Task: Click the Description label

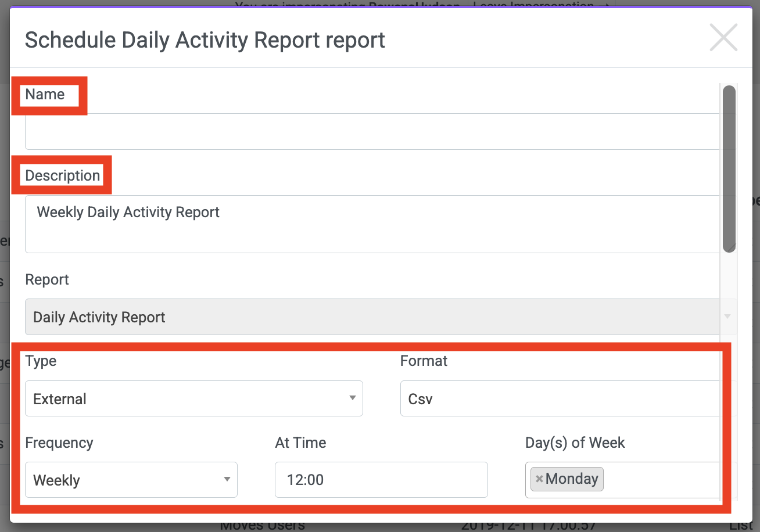Action: [63, 175]
